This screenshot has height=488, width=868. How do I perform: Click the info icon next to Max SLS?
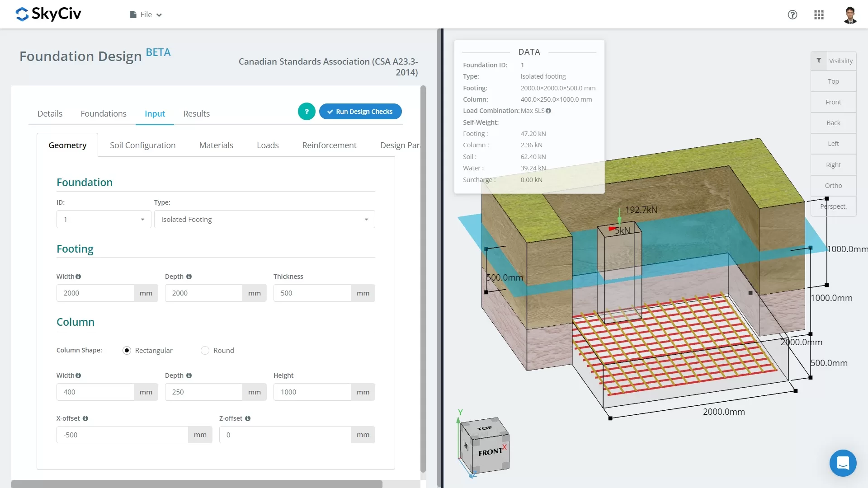pos(548,111)
